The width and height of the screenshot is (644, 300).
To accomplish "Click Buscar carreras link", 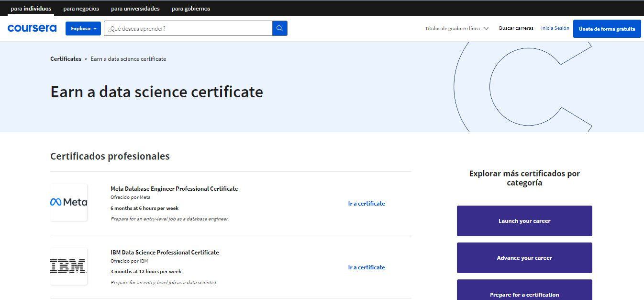I will coord(516,28).
